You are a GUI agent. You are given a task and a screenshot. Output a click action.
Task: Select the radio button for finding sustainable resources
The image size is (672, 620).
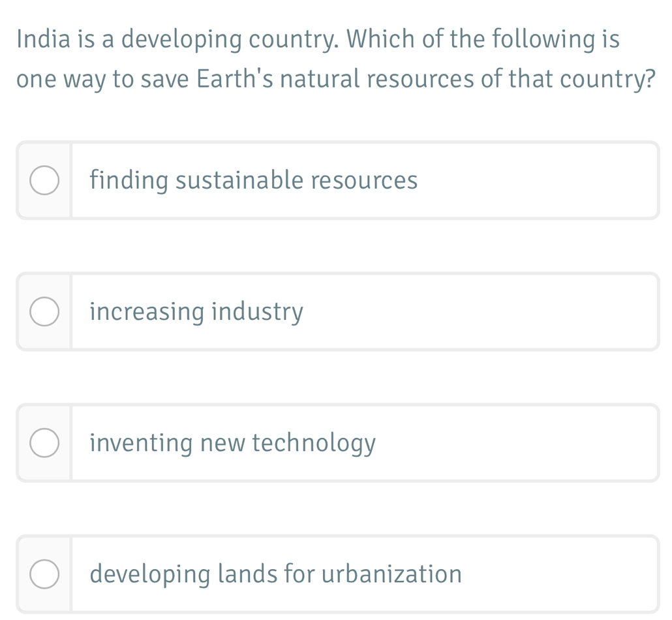[44, 181]
